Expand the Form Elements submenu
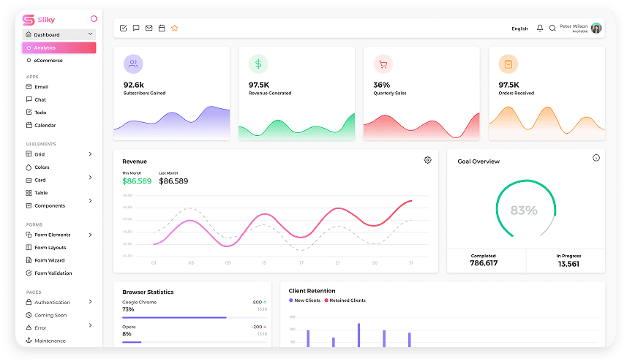The height and width of the screenshot is (364, 627). point(90,235)
